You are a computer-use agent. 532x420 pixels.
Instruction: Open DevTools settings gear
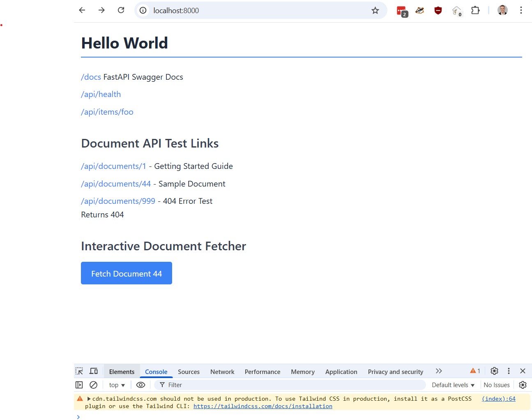(494, 371)
